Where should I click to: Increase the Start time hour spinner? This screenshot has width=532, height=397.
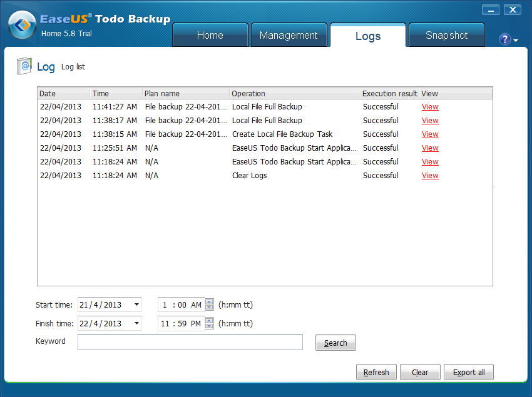(209, 301)
